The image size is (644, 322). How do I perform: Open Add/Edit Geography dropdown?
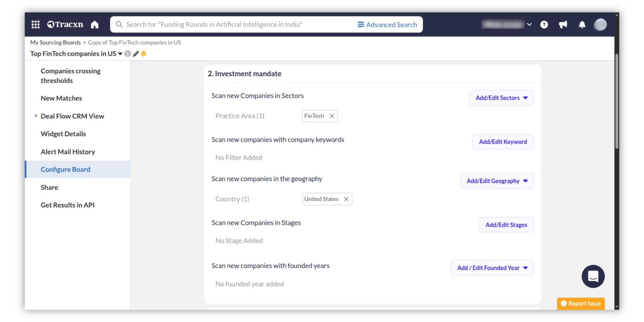tap(497, 181)
